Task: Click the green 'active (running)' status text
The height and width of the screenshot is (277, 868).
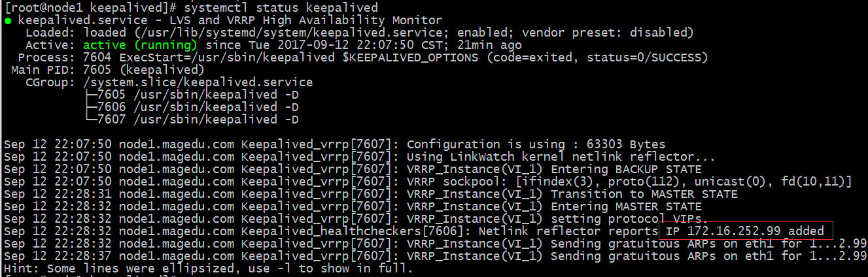Action: click(x=140, y=46)
